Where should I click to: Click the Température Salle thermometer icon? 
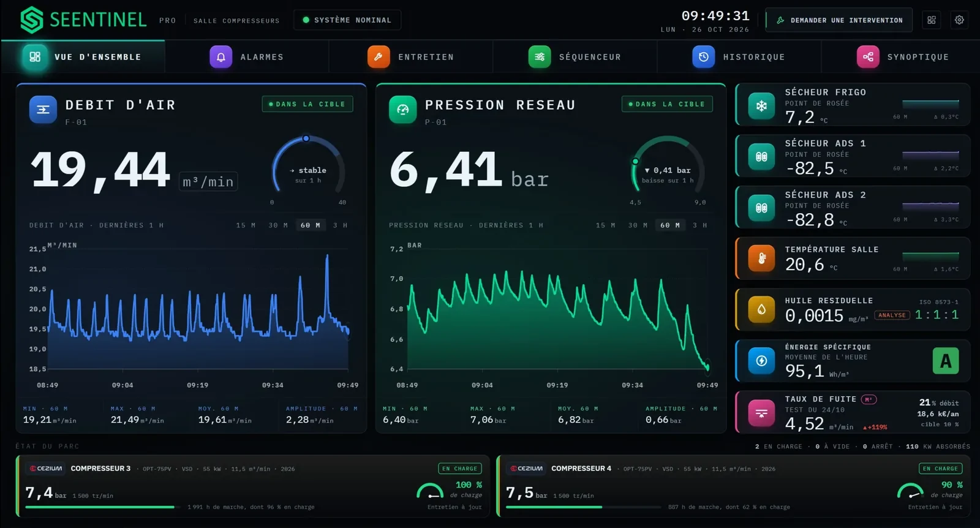[x=761, y=259]
